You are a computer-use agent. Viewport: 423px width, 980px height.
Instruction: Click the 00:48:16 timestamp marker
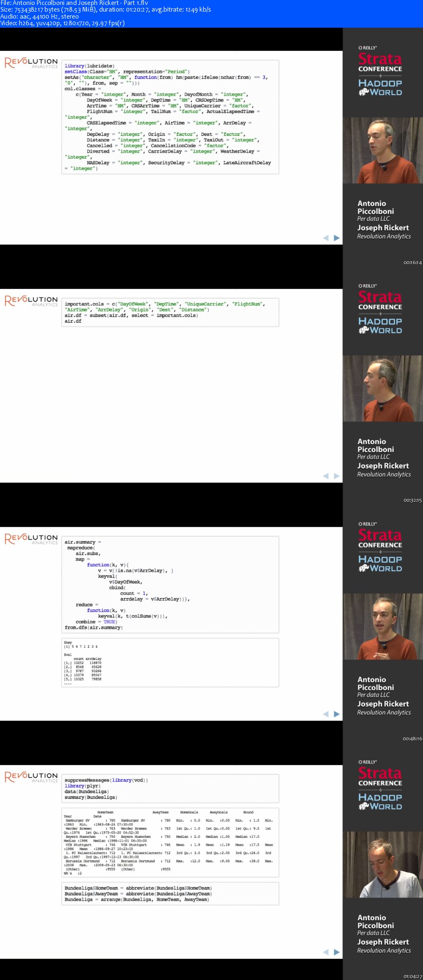412,739
